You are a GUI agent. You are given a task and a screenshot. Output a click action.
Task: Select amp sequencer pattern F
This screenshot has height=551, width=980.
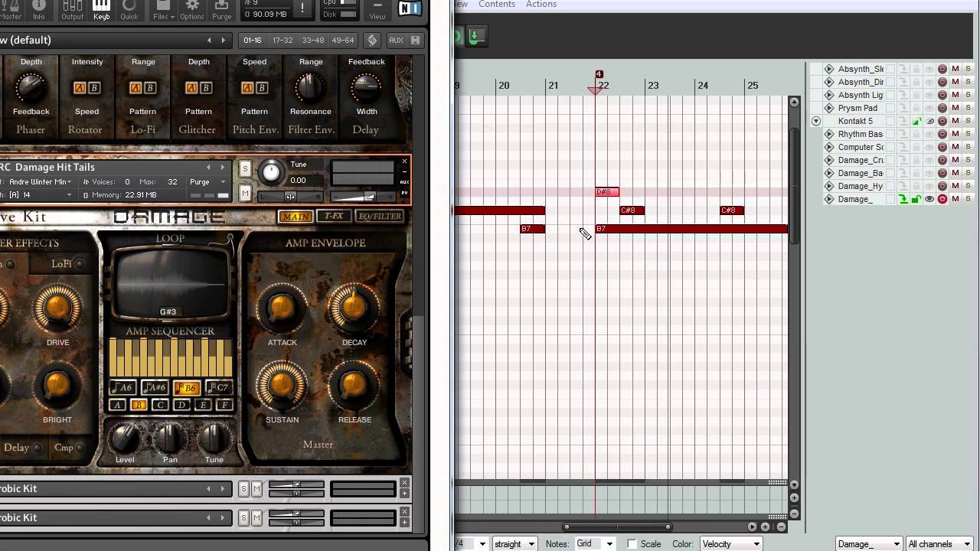[x=224, y=405]
